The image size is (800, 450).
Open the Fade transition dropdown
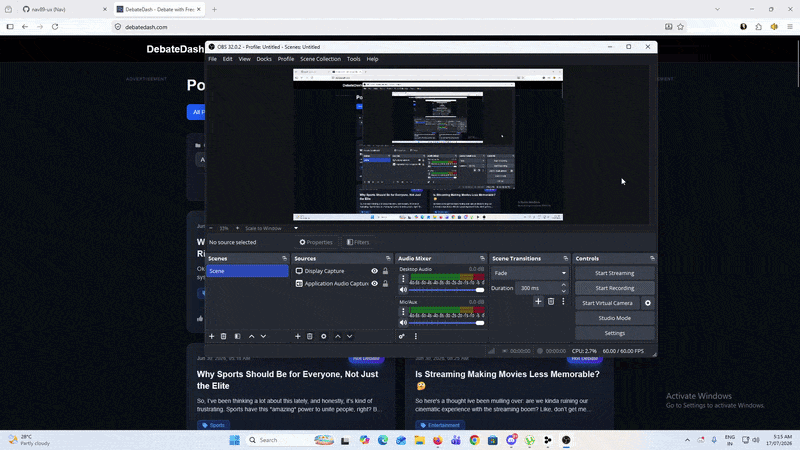pos(529,273)
